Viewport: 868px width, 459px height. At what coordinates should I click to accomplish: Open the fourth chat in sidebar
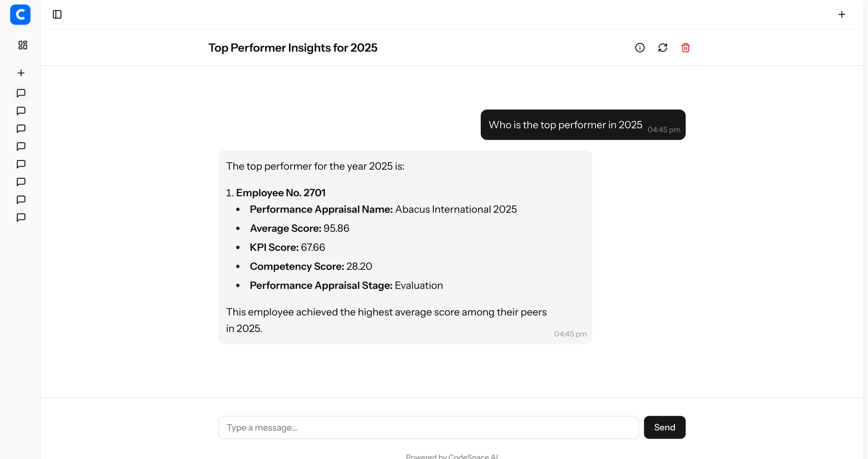click(x=21, y=146)
